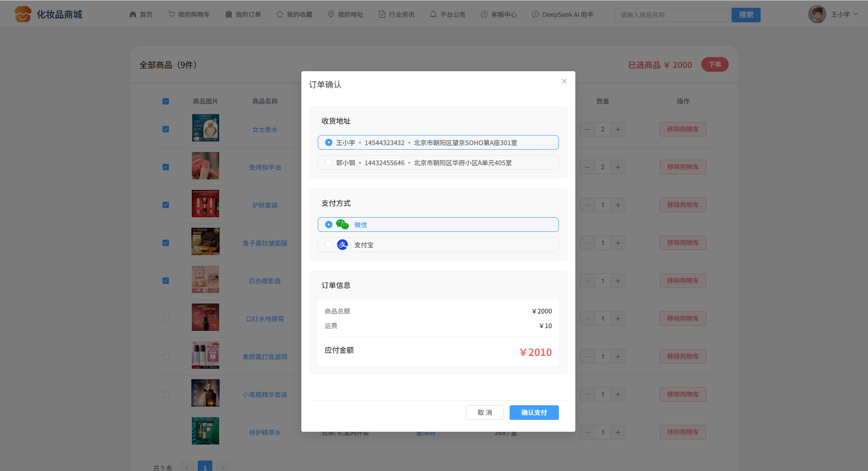Increase quantity of 女士香水

click(x=618, y=129)
